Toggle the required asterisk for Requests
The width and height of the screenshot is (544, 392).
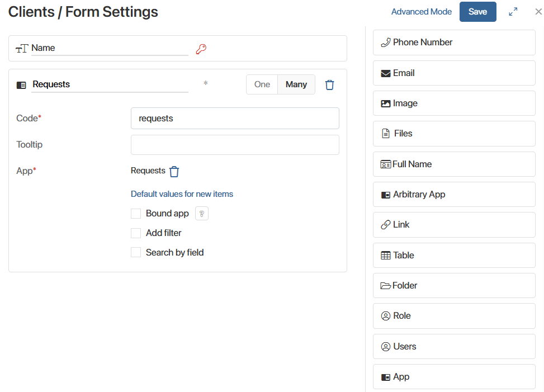pyautogui.click(x=206, y=84)
